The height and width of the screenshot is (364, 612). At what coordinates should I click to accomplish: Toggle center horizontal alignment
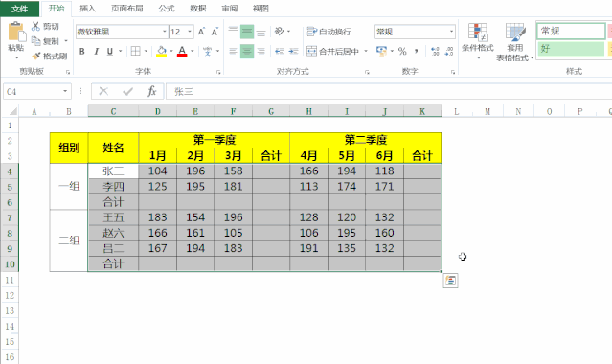(x=247, y=51)
